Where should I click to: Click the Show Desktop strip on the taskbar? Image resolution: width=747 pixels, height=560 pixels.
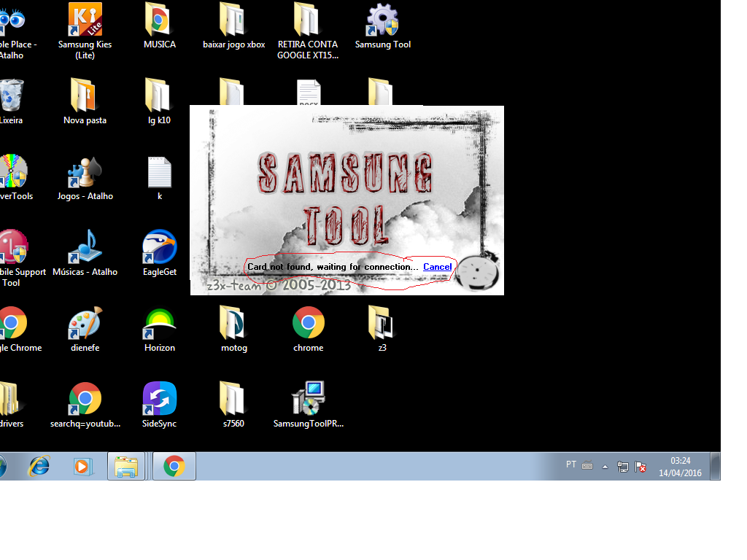click(715, 466)
